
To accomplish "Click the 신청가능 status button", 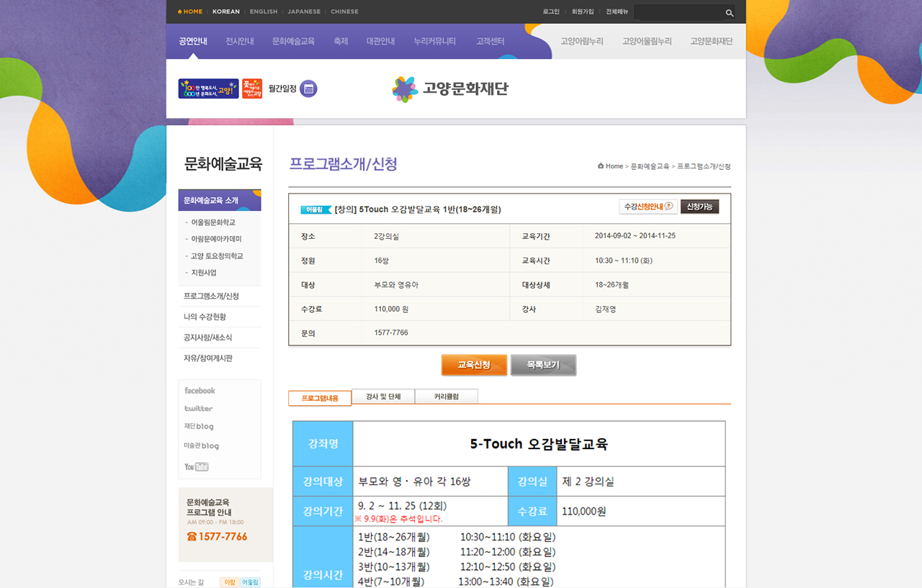I will (699, 207).
